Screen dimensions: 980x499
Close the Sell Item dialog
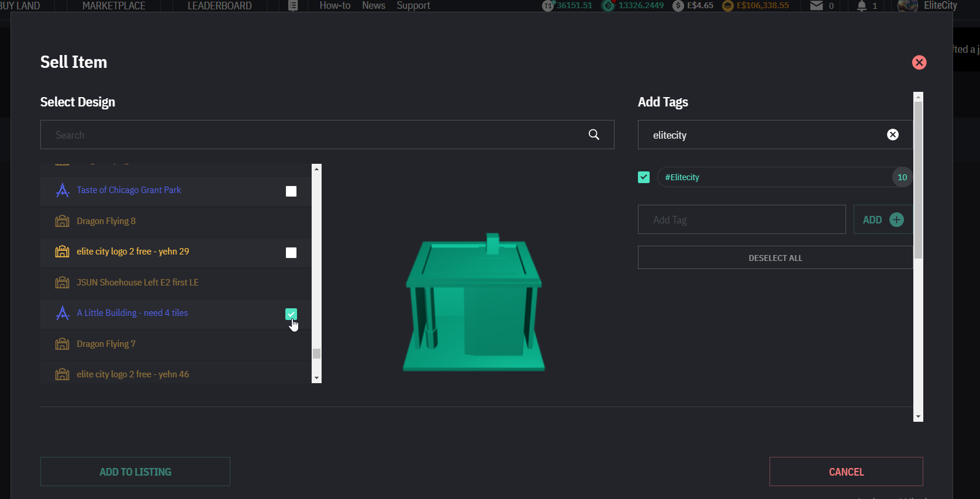click(x=919, y=63)
